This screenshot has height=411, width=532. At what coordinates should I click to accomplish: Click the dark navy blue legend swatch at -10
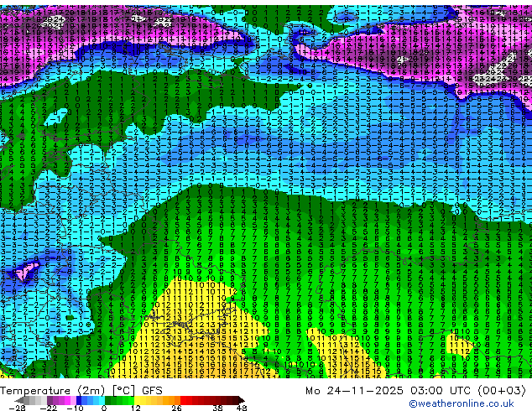79,400
